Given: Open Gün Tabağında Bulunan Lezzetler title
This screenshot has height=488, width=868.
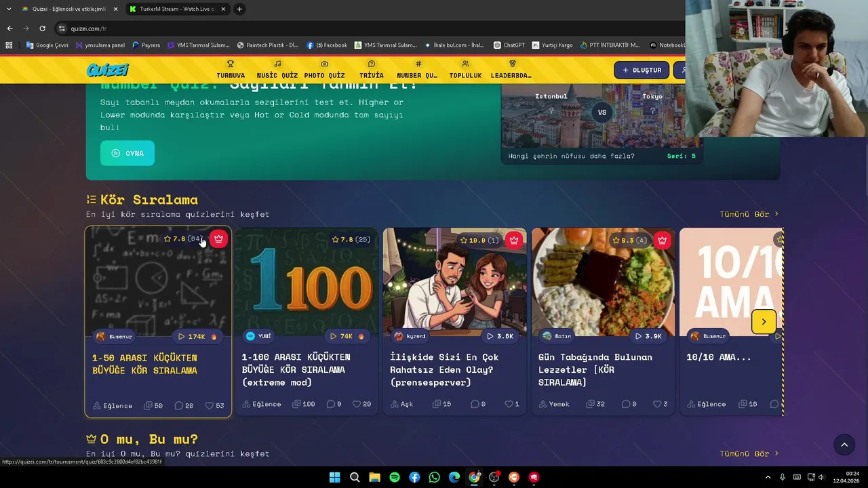Looking at the screenshot, I should [x=595, y=369].
